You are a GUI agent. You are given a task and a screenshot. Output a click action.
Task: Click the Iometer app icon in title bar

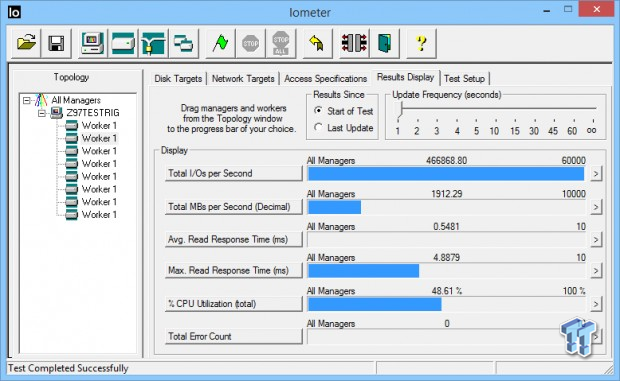click(14, 12)
